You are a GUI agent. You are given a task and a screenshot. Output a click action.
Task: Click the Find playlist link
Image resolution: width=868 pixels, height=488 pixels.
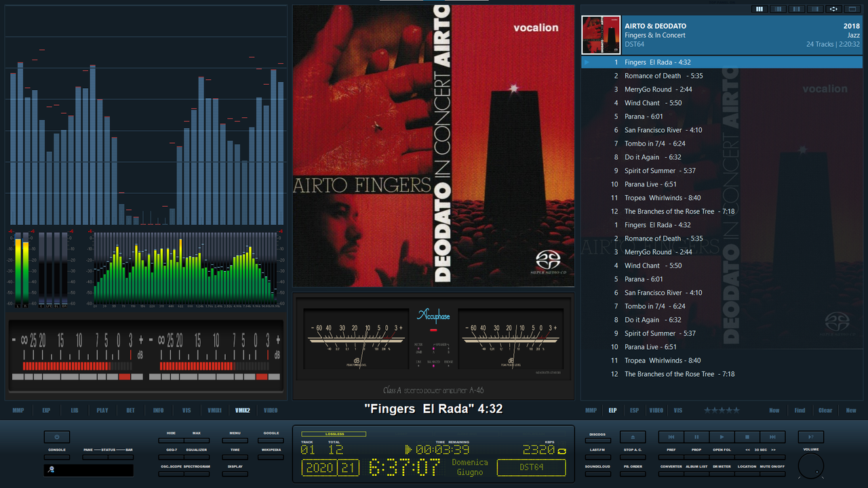[x=800, y=410]
